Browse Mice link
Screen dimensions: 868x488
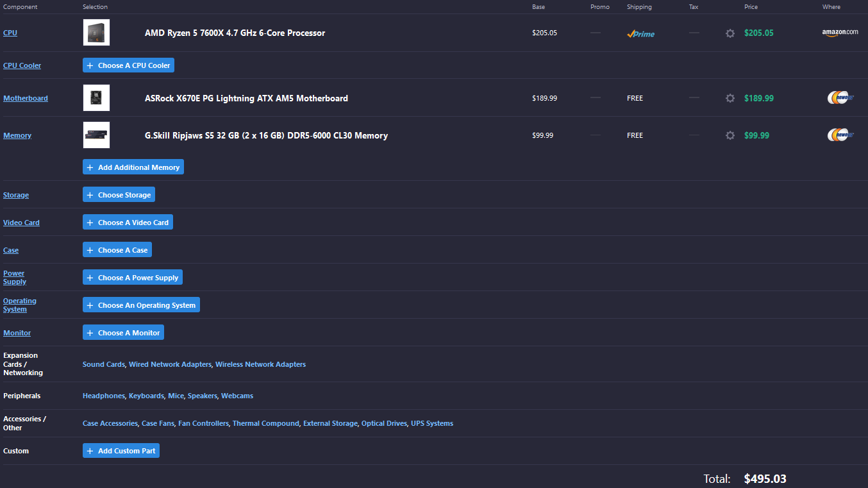176,396
